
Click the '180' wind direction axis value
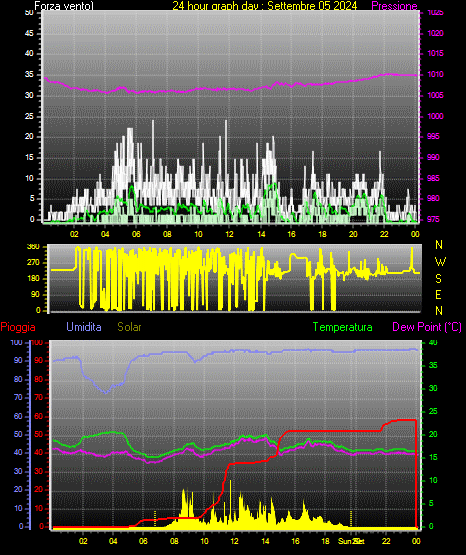pos(33,279)
